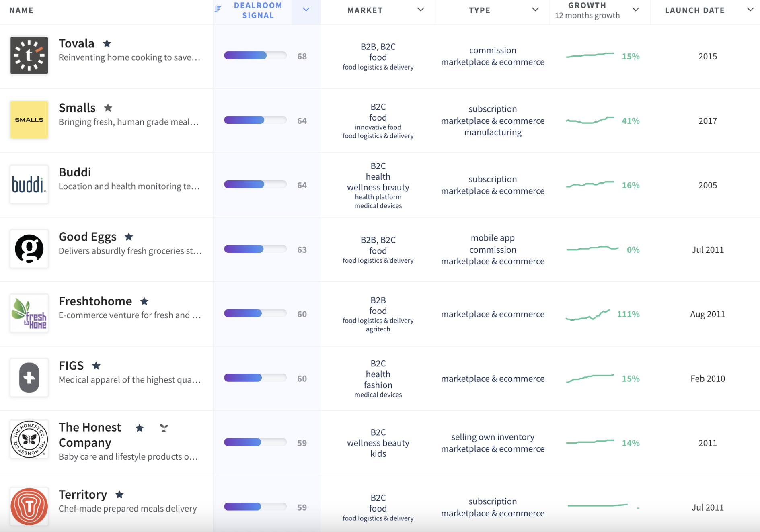Click 'Chef-made prepared meals delivery' description
The height and width of the screenshot is (532, 760).
[x=128, y=508]
